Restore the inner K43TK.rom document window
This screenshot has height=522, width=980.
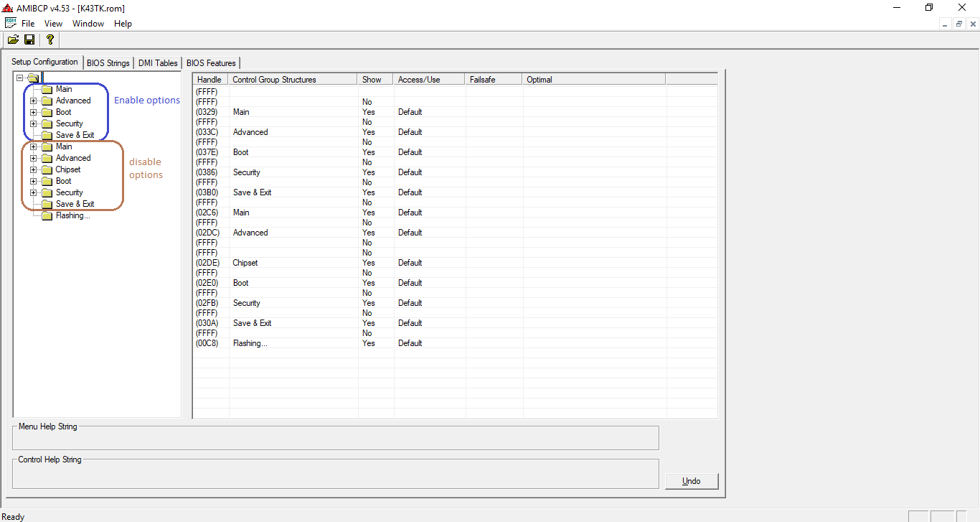coord(958,24)
